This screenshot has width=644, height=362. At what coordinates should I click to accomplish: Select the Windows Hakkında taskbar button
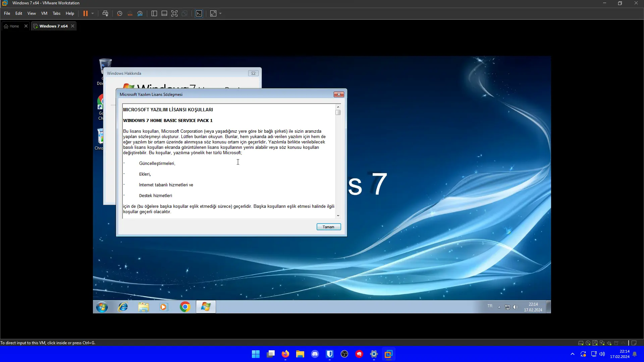(206, 307)
